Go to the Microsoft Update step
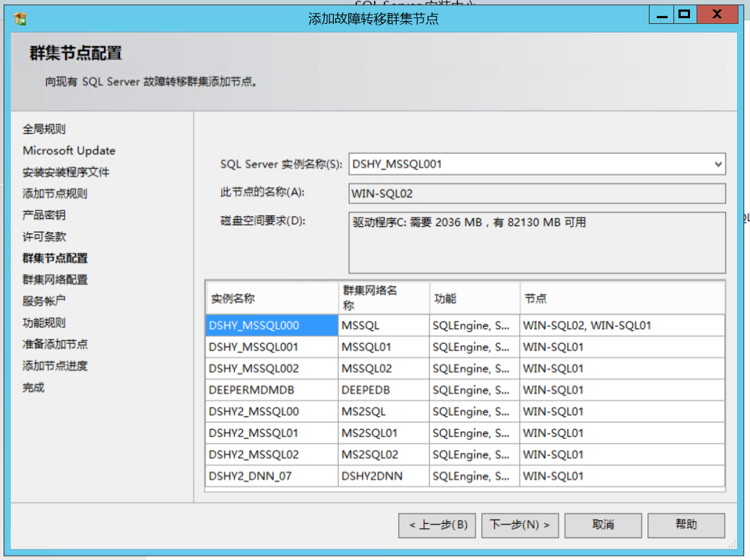Image resolution: width=750 pixels, height=560 pixels. point(69,150)
